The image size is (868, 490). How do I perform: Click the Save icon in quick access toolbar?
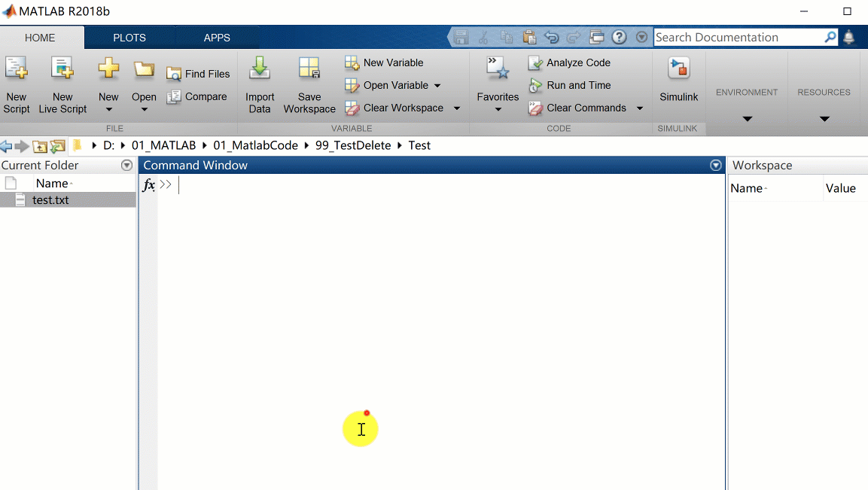(x=461, y=37)
